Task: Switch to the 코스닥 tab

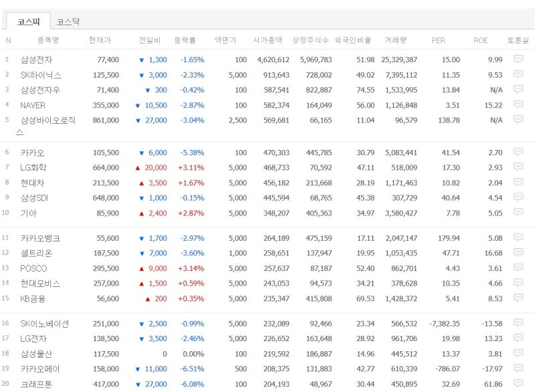Action: click(x=68, y=21)
